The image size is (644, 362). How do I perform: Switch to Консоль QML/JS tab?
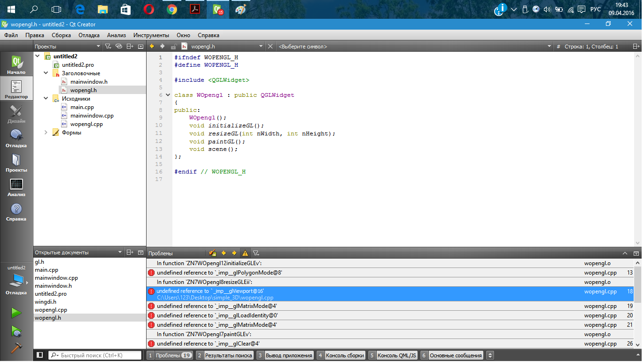[x=393, y=355]
